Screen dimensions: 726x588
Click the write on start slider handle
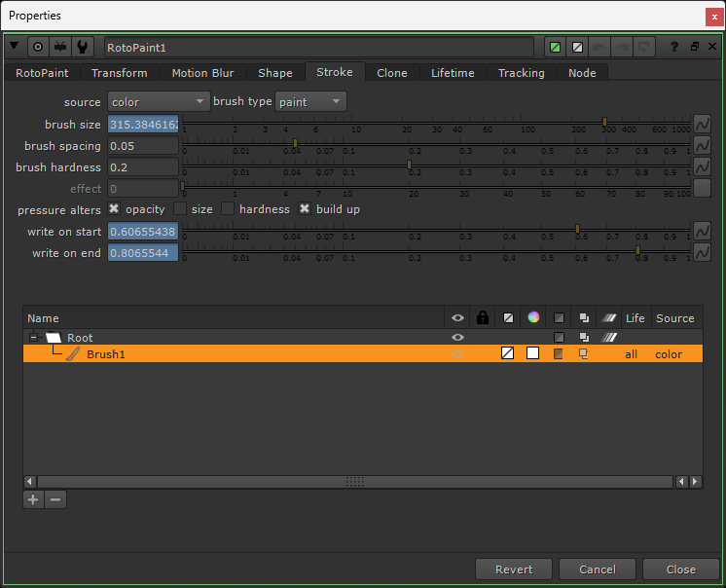[577, 229]
